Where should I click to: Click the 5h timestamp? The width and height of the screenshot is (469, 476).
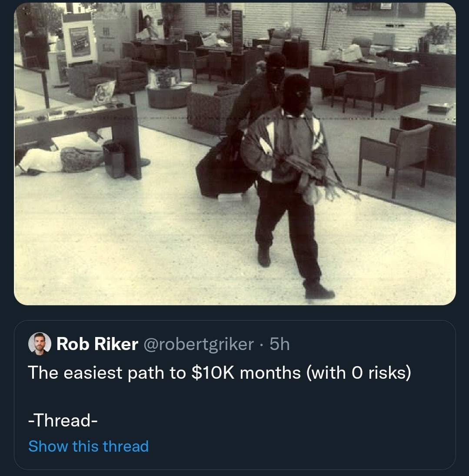(279, 344)
